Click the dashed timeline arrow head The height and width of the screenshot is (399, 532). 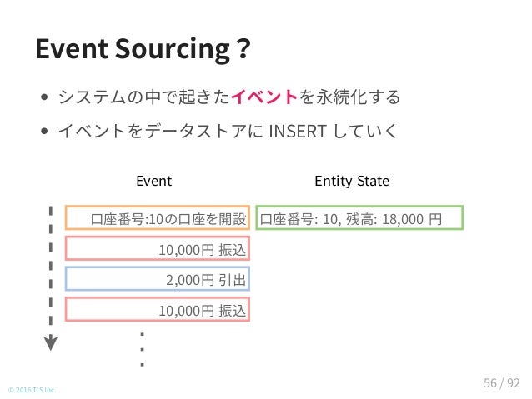tap(51, 342)
